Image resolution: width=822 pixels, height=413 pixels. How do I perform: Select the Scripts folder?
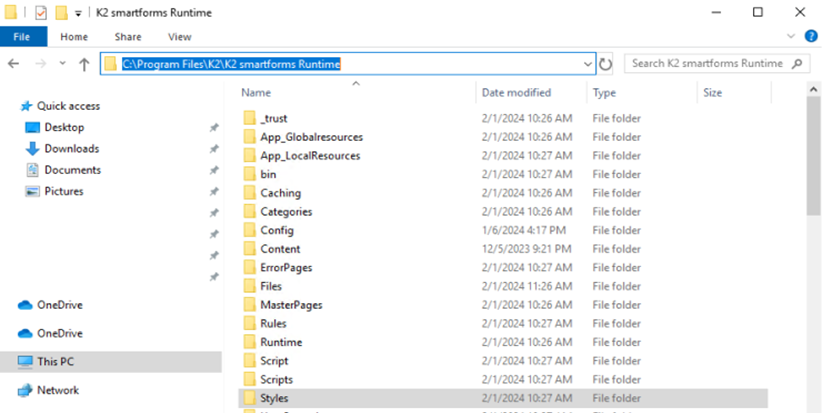coord(276,379)
